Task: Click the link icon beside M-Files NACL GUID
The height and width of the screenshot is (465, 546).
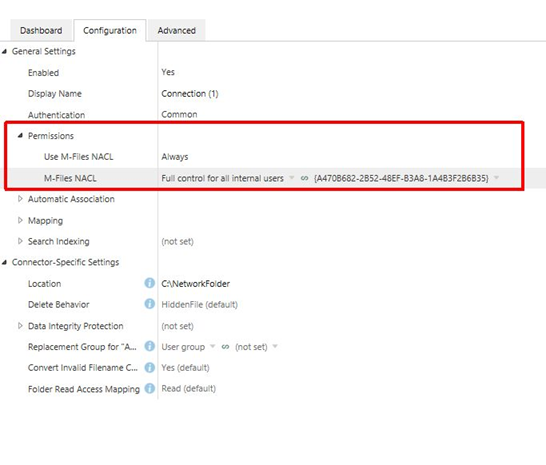Action: pyautogui.click(x=304, y=178)
